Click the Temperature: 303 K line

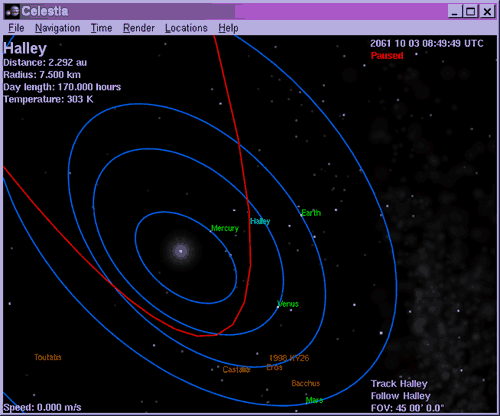point(48,99)
